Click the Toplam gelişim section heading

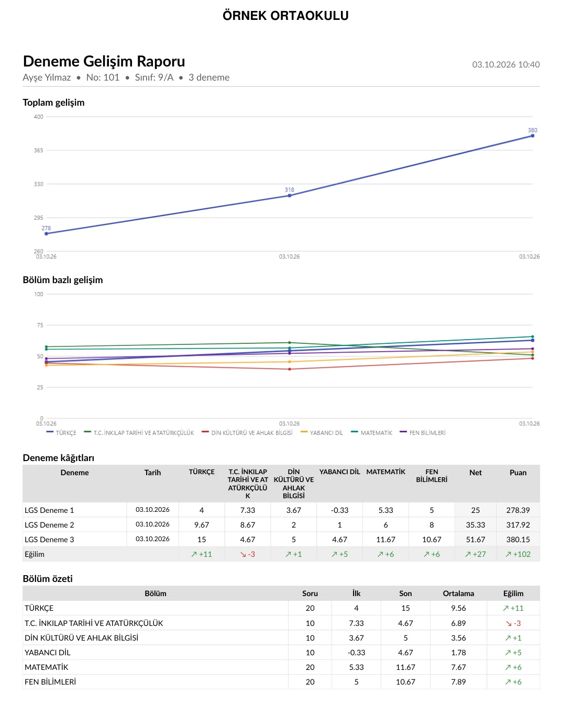click(53, 103)
